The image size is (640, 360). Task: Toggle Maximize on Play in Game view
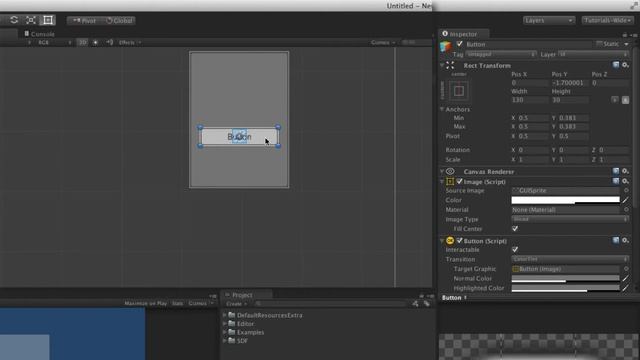pos(146,303)
